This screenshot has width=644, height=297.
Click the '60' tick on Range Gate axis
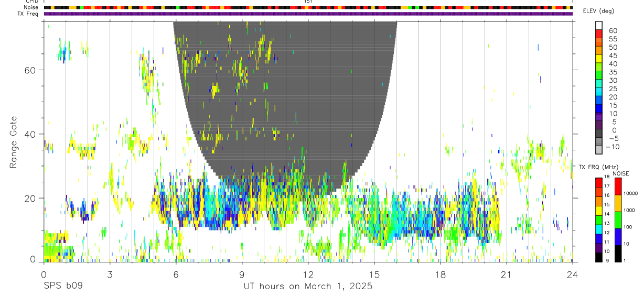coord(29,70)
